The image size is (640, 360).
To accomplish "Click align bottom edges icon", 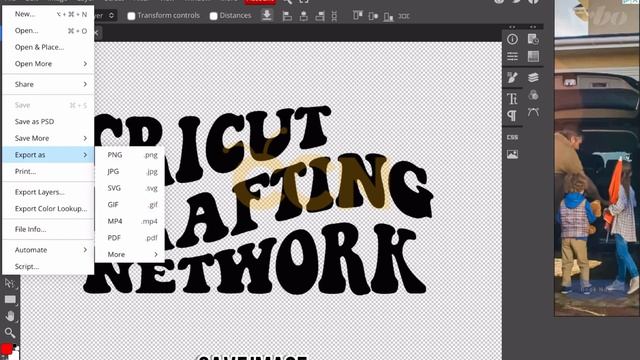I will tap(388, 16).
